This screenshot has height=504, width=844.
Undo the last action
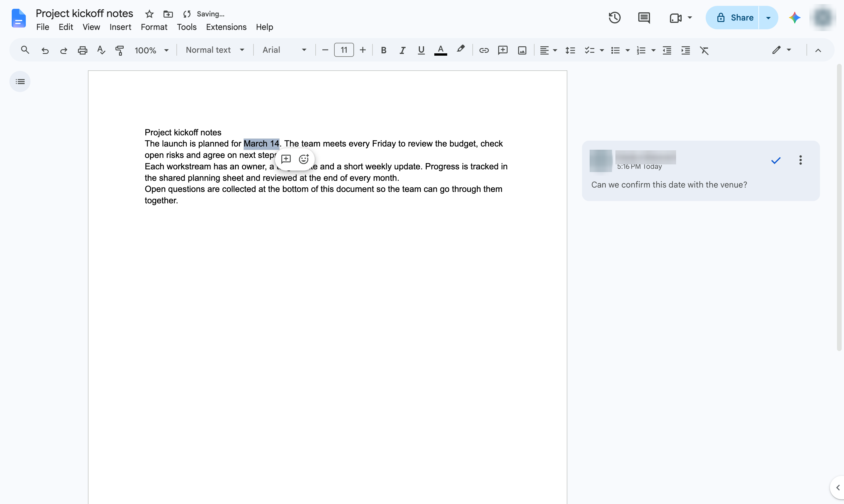tap(45, 50)
